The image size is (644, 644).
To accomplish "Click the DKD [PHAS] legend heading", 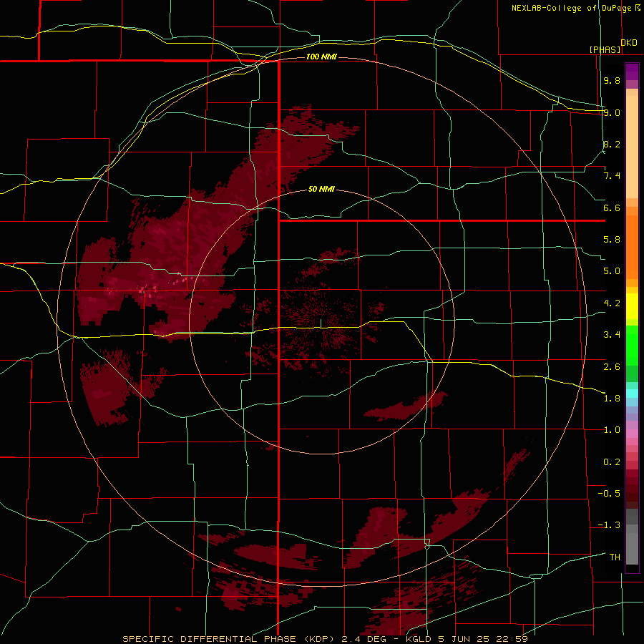I will click(614, 46).
